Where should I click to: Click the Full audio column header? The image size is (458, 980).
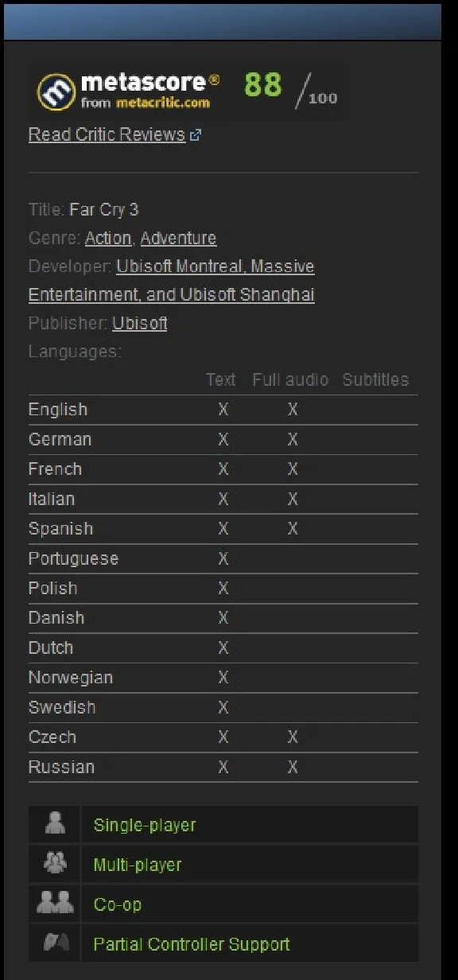coord(290,380)
